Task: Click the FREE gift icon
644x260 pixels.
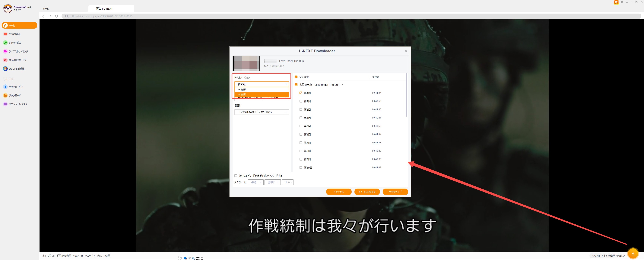Action: tap(616, 2)
